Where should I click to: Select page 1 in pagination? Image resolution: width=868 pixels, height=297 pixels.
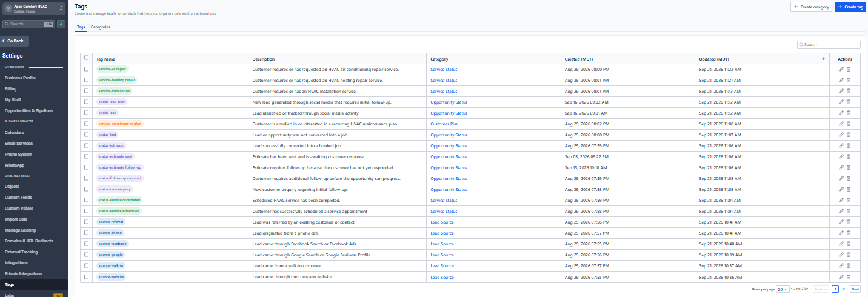(835, 290)
